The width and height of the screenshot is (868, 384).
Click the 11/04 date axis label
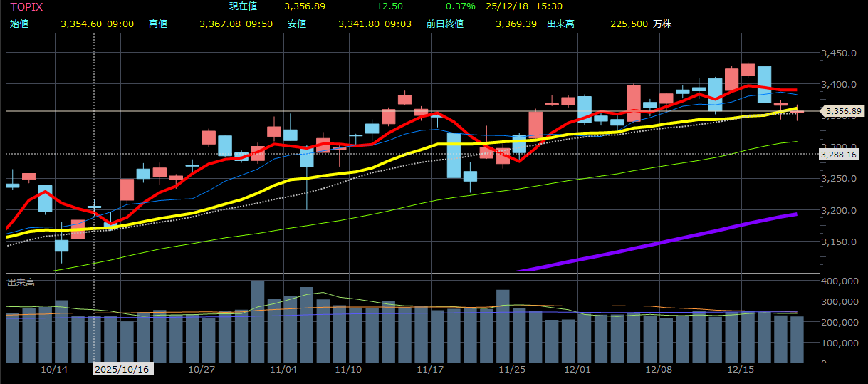[x=283, y=370]
